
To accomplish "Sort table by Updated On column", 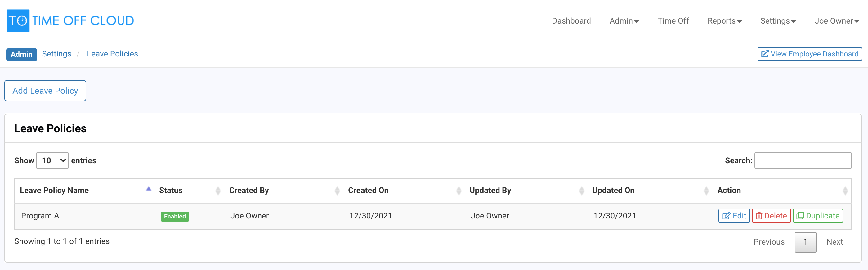I will pos(650,191).
